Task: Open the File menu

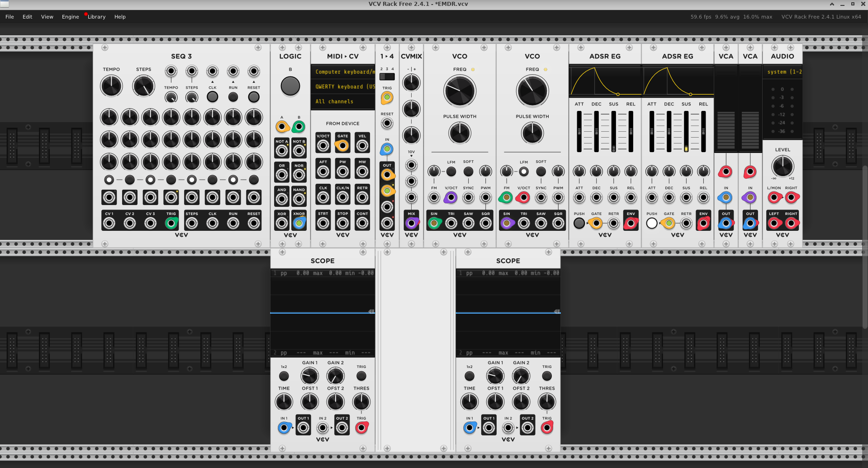Action: tap(9, 17)
